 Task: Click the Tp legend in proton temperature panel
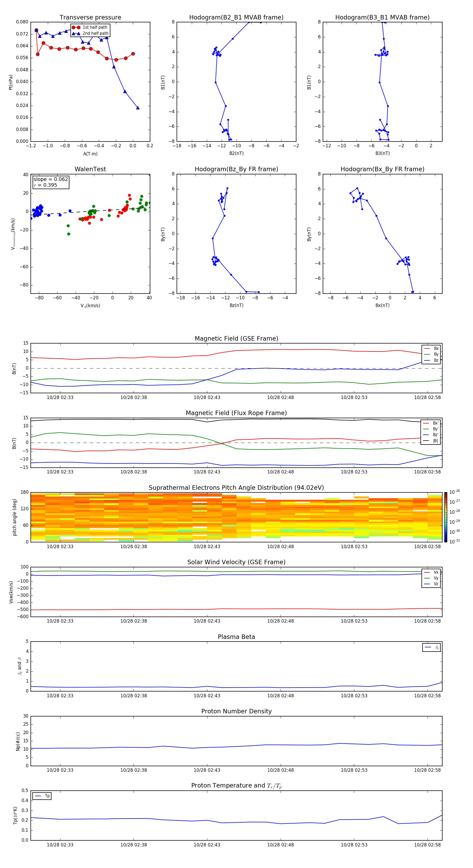(x=42, y=796)
